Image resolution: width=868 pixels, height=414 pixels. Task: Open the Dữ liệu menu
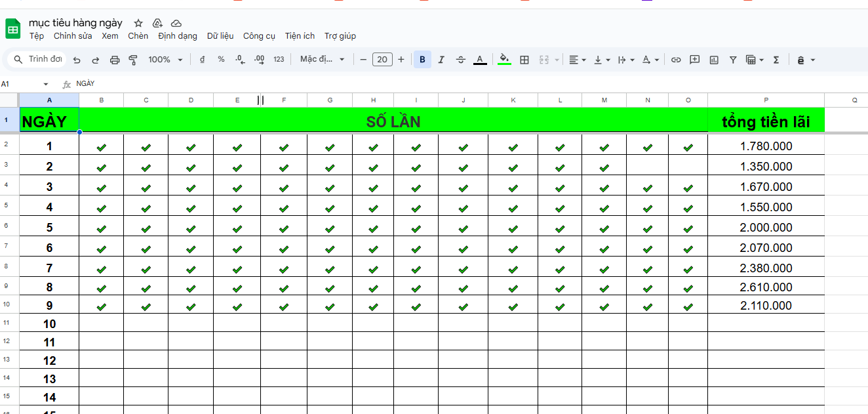pos(220,36)
